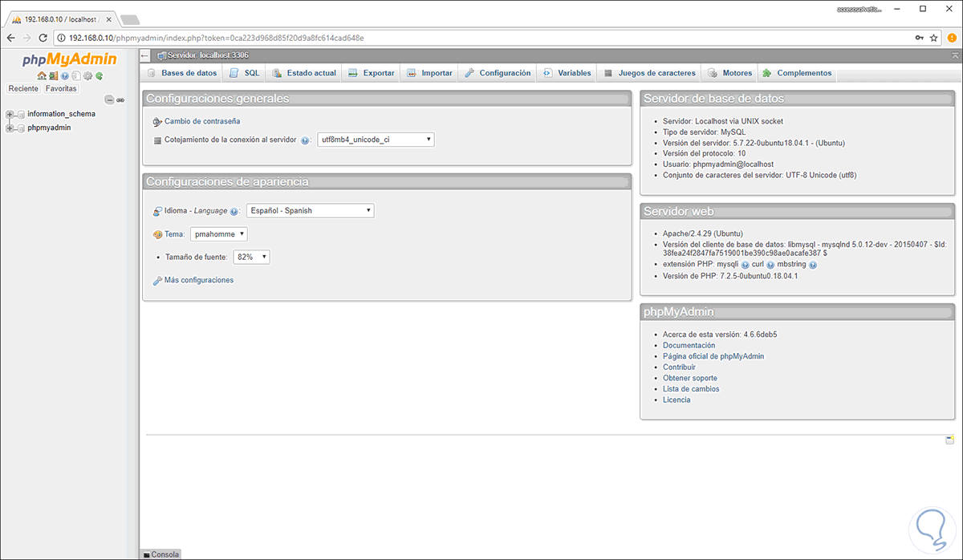Image resolution: width=963 pixels, height=560 pixels.
Task: Open the Documentación link
Action: pos(689,346)
